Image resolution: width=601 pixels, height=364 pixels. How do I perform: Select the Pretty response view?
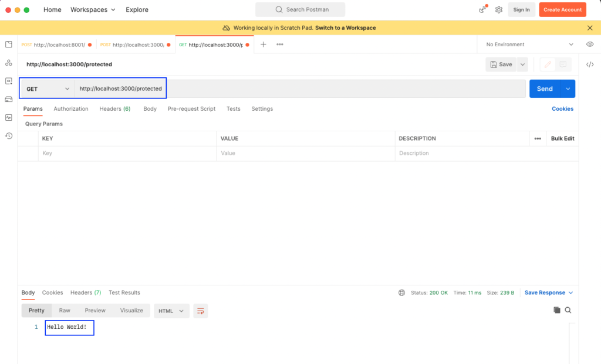click(36, 311)
